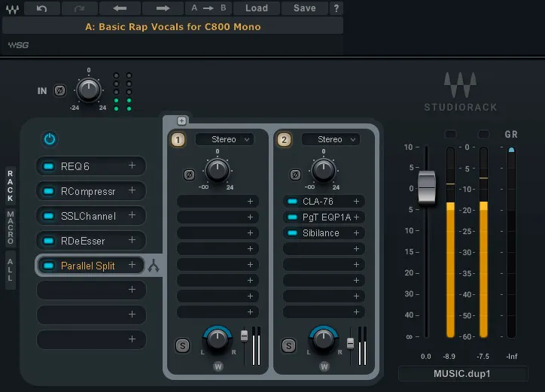The height and width of the screenshot is (392, 545).
Task: Open the RCompressr slot plus menu
Action: click(132, 190)
